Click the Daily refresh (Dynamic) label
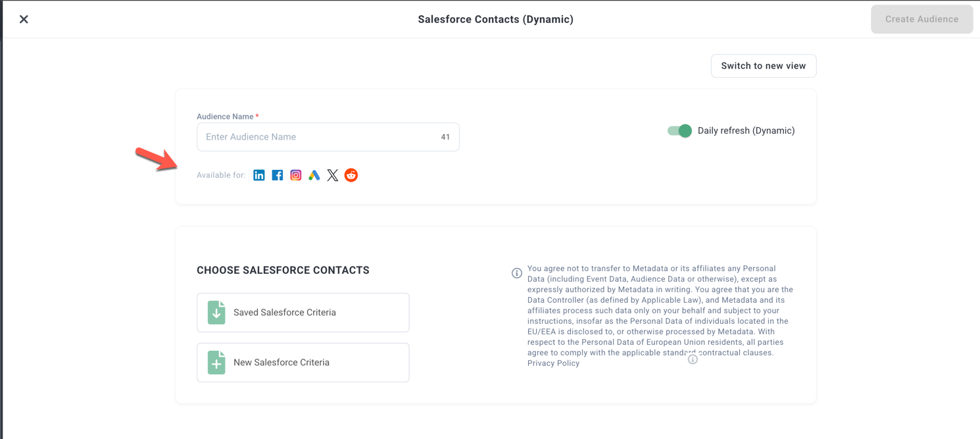Image resolution: width=980 pixels, height=439 pixels. pyautogui.click(x=746, y=130)
